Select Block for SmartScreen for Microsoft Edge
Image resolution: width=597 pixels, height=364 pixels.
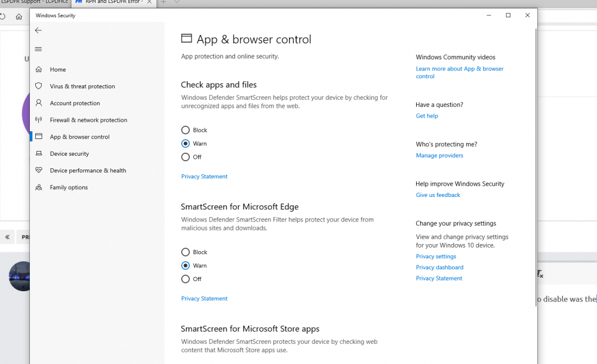186,252
